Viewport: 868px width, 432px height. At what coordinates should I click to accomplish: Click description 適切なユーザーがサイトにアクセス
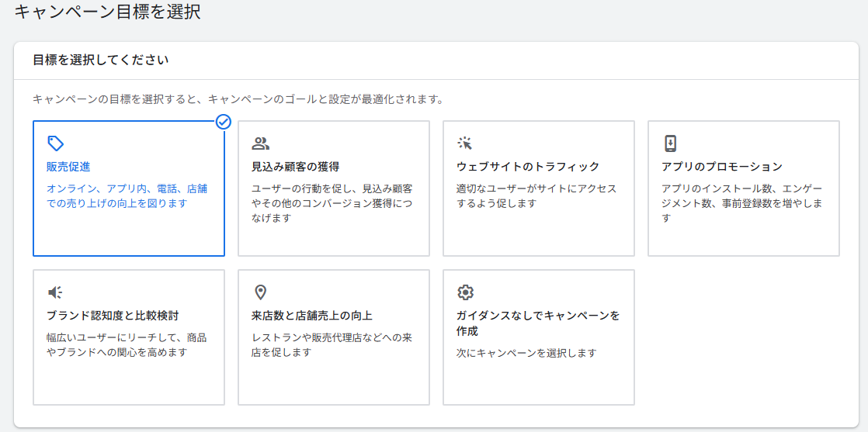click(x=536, y=195)
